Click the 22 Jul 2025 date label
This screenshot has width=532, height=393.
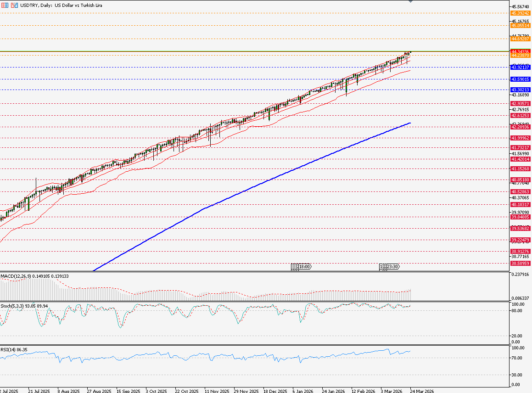pyautogui.click(x=9, y=390)
